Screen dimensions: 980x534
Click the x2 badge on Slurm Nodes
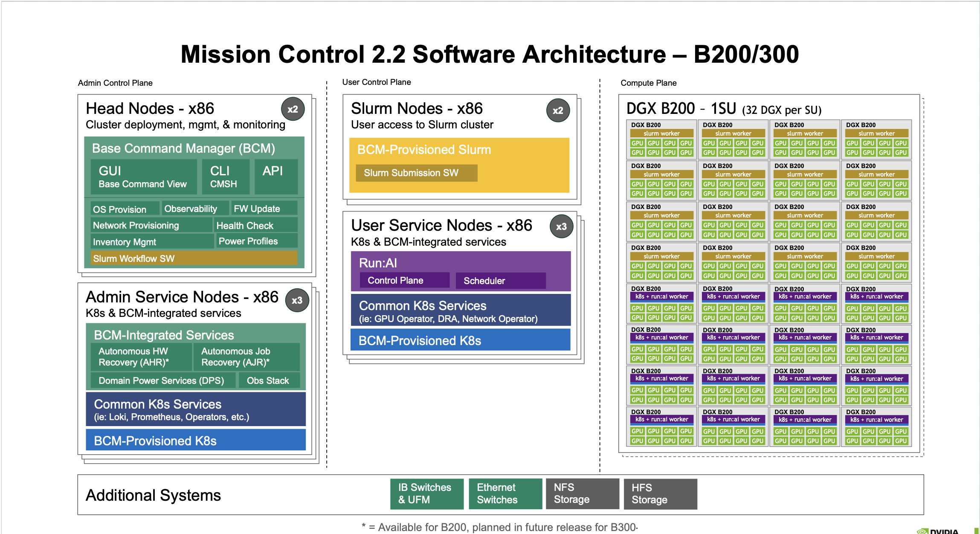558,110
